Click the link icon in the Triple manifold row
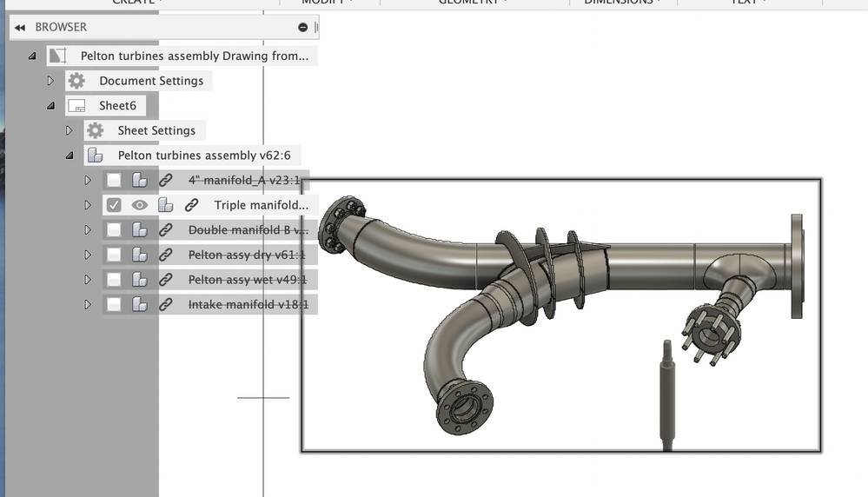 pos(191,205)
